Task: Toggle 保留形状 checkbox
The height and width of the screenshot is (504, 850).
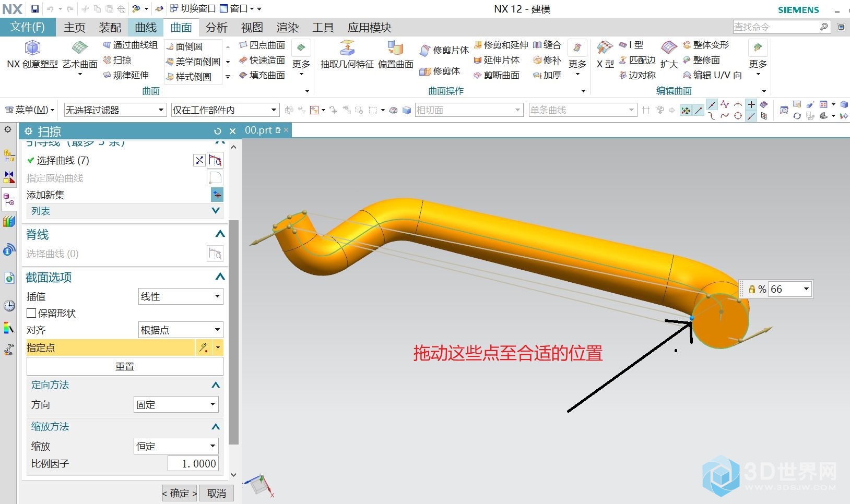Action: (x=31, y=313)
